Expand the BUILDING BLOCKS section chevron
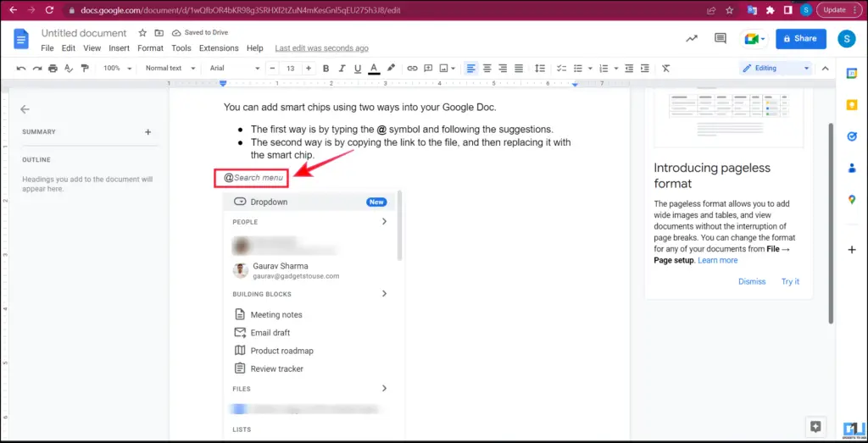 click(384, 294)
